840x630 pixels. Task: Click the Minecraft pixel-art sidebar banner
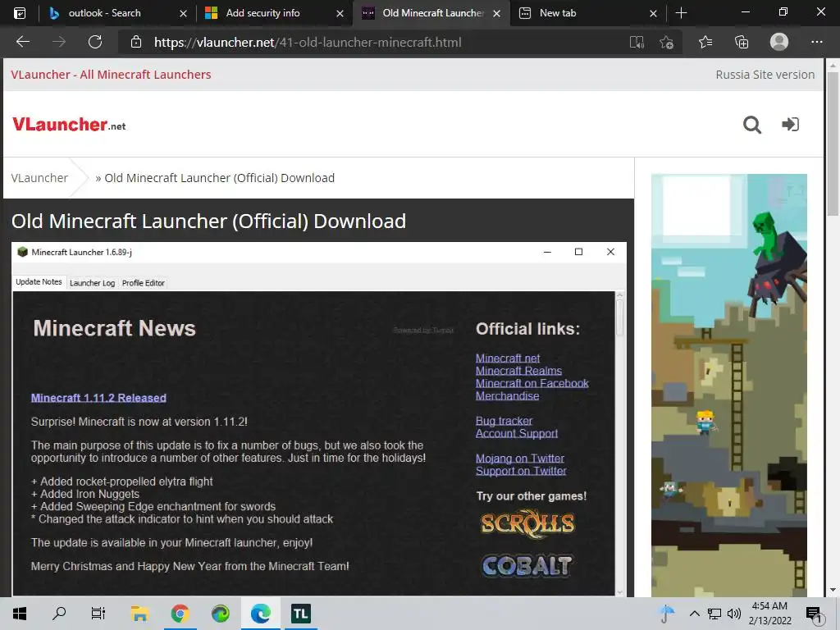click(729, 385)
